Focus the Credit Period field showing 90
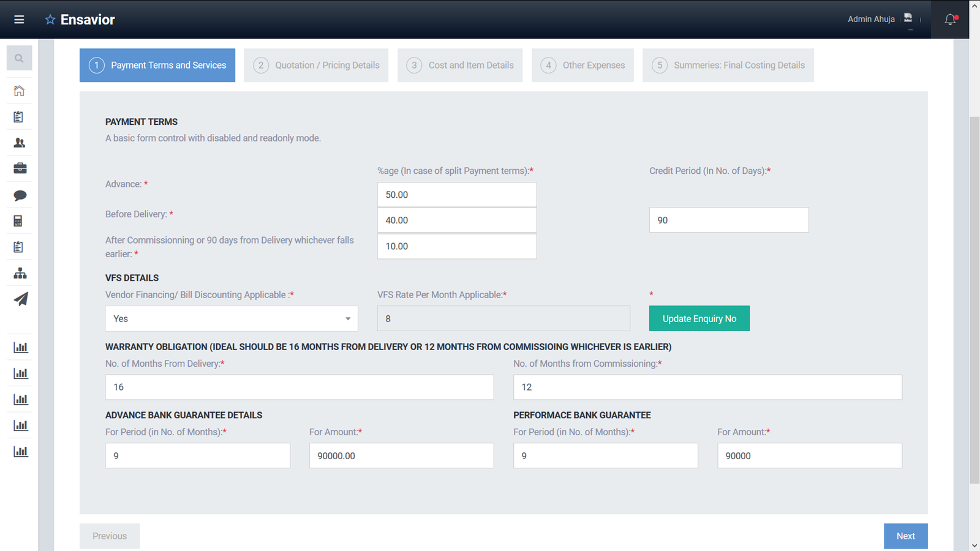980x551 pixels. coord(729,220)
